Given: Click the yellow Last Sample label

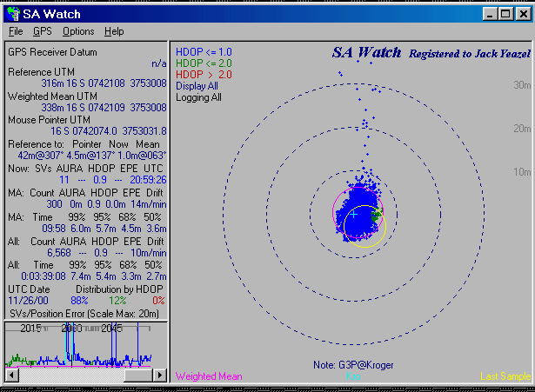Looking at the screenshot, I should click(x=504, y=376).
